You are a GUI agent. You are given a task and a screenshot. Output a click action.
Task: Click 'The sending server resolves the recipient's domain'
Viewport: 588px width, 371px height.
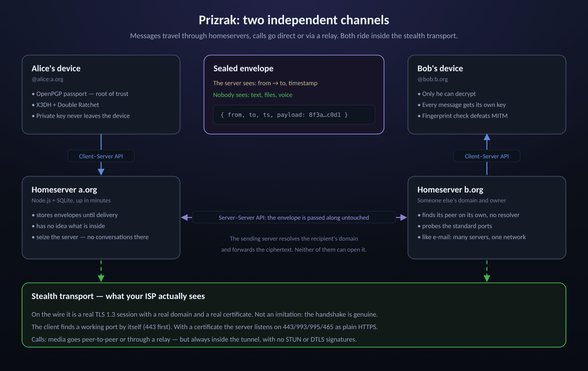tap(294, 239)
